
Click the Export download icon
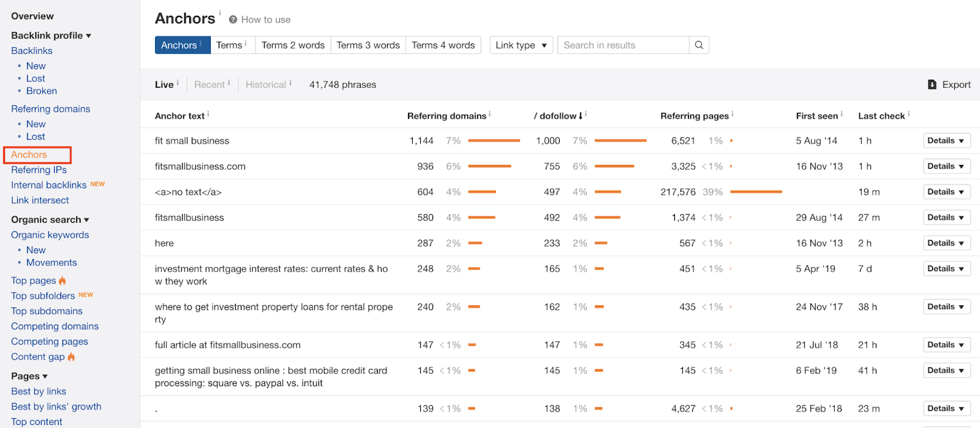coord(932,85)
